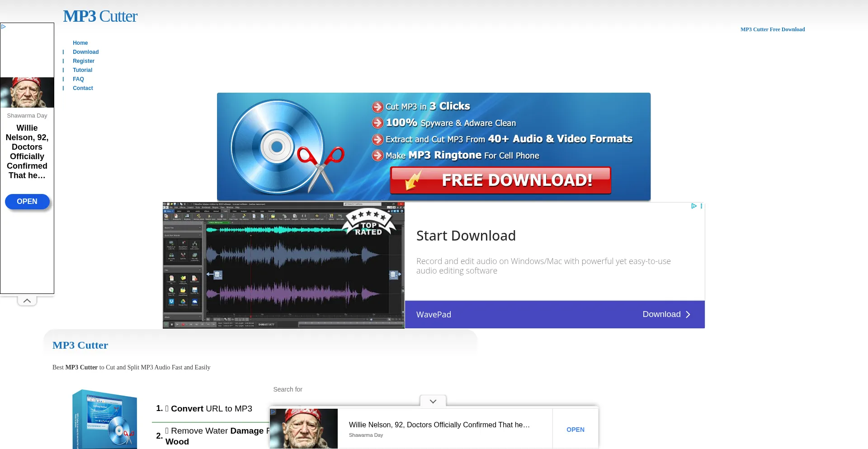Go to the Register page
Screen dimensions: 868x449
84,61
